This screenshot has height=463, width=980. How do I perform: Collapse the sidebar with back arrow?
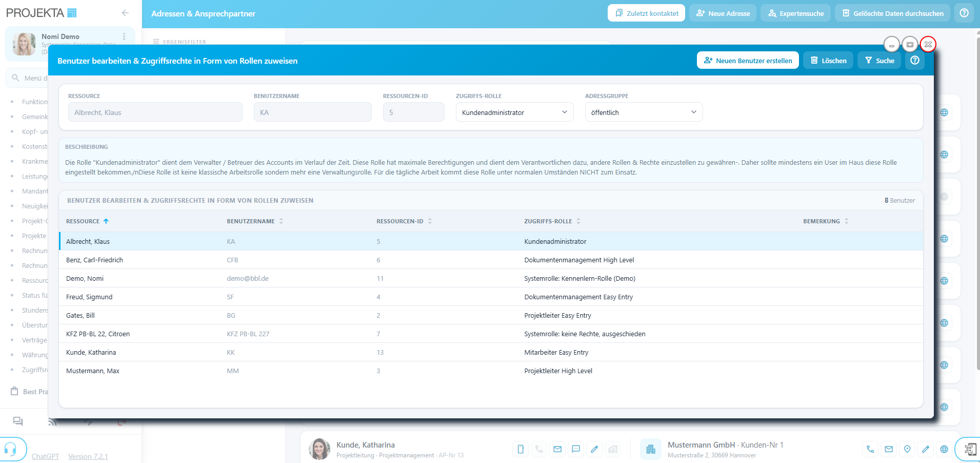[x=125, y=13]
